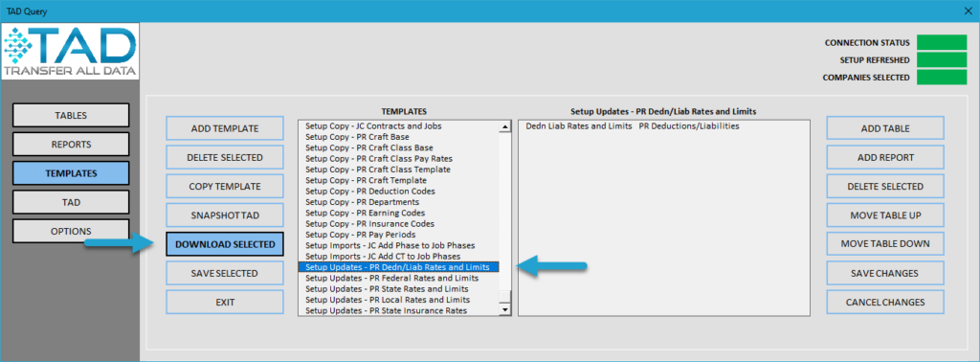
Task: Open the OPTIONS section
Action: [x=71, y=231]
